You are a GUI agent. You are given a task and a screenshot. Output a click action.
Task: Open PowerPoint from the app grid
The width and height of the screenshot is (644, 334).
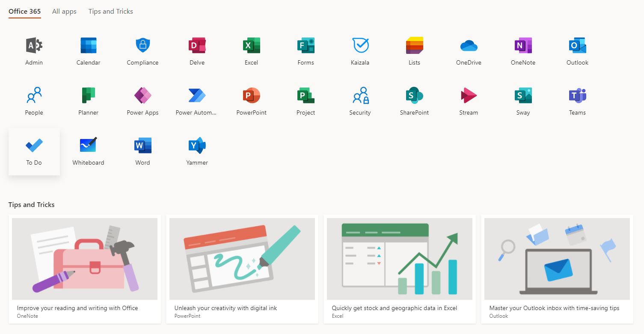(252, 95)
